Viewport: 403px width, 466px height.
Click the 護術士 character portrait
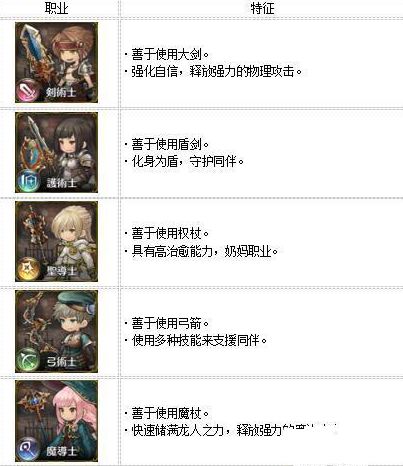click(57, 152)
